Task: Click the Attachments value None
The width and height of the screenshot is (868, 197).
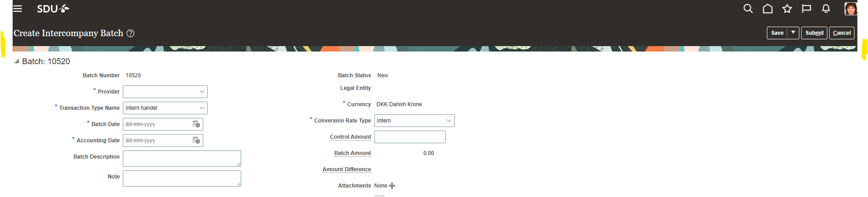Action: click(381, 186)
